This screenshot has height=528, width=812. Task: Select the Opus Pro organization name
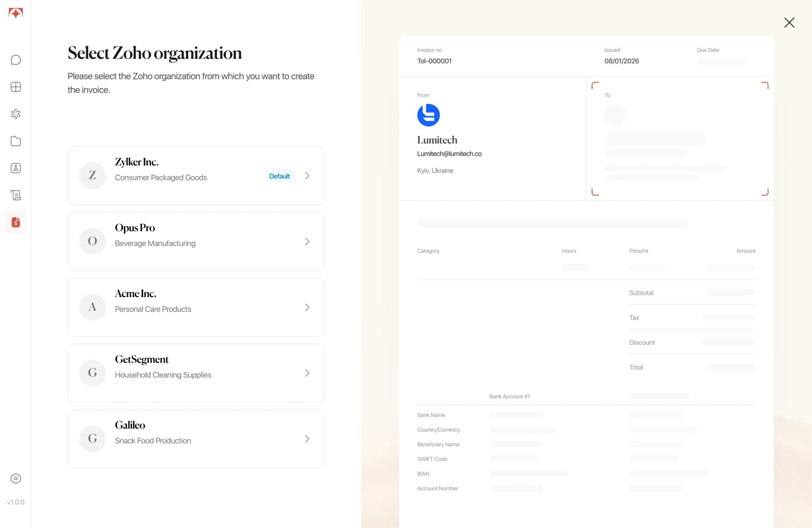pos(135,228)
